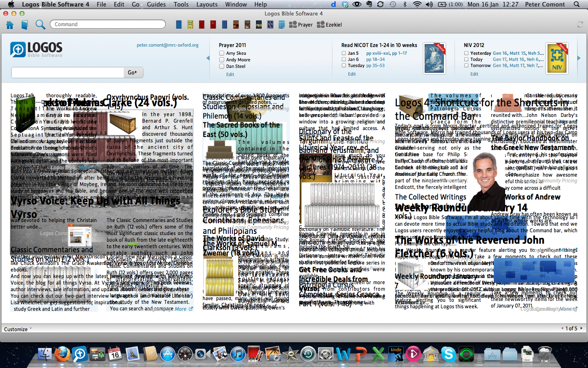Open the Library book icon in toolbar
Screen dimensions: 588x368
24,25
